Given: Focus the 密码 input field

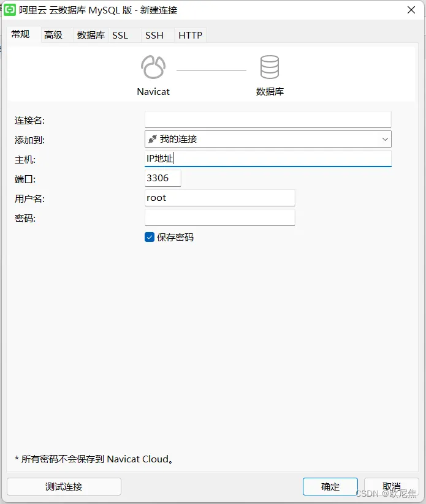Looking at the screenshot, I should 220,217.
